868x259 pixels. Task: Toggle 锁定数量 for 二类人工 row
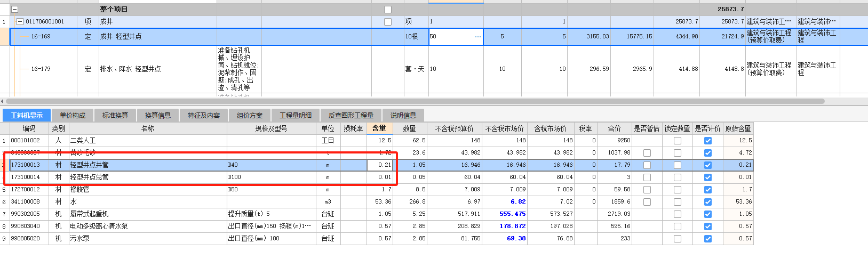(678, 141)
